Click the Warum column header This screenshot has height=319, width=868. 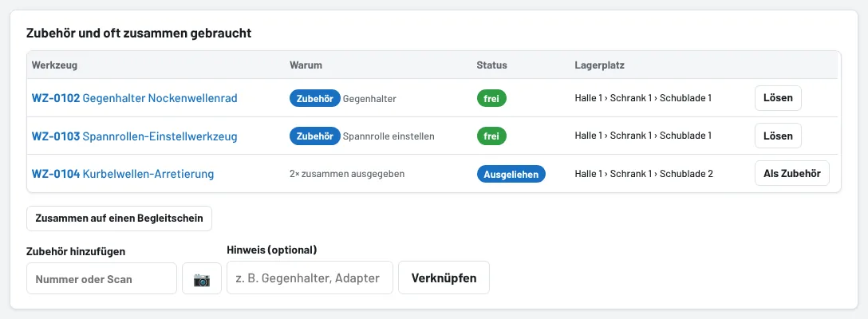(306, 65)
